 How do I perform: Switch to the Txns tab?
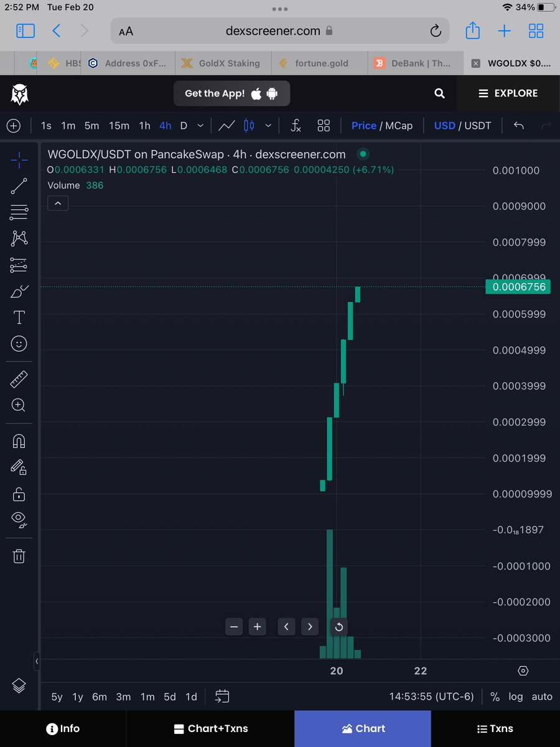click(x=495, y=728)
